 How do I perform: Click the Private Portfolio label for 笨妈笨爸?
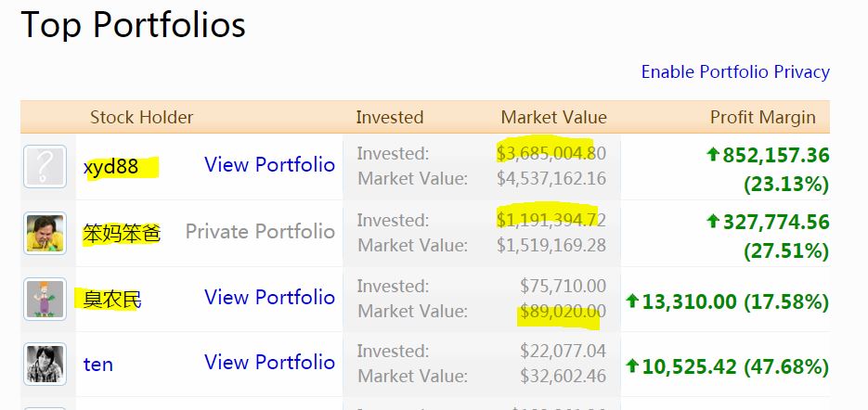[x=260, y=231]
